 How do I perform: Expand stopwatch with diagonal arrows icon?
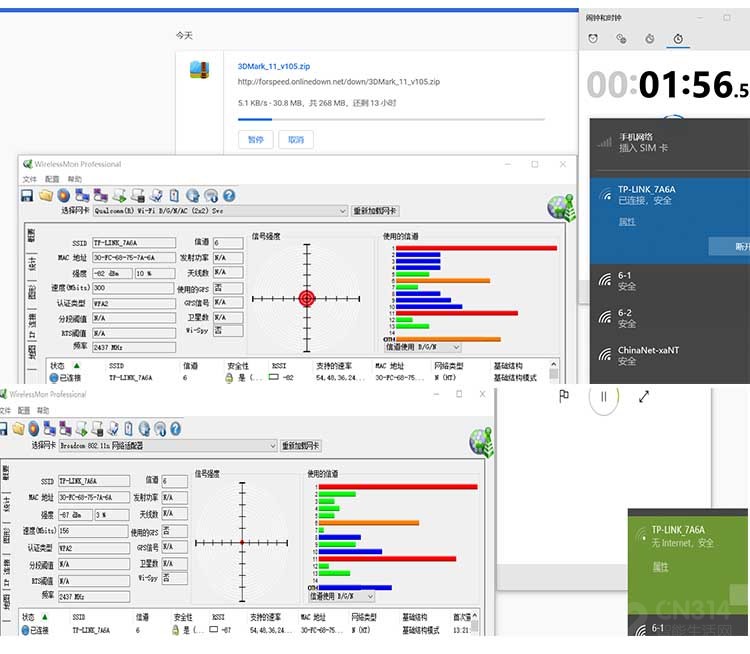644,396
